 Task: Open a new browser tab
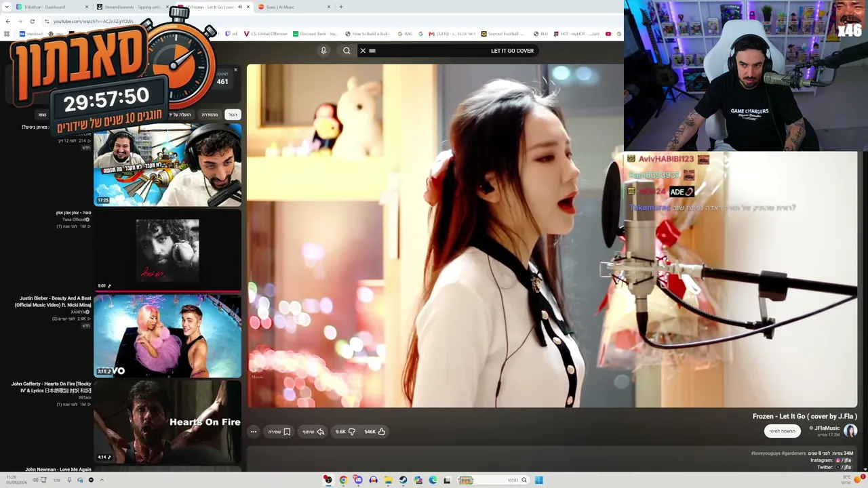pos(341,7)
